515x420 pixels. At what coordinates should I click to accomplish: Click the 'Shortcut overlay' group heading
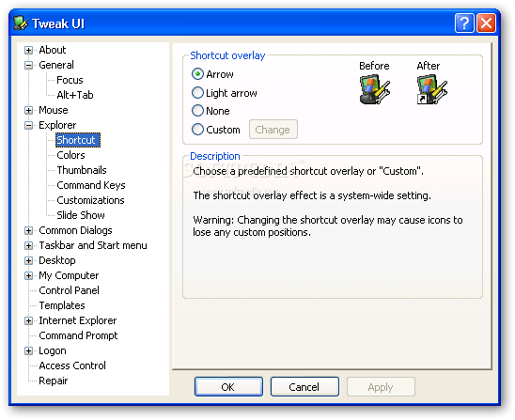pyautogui.click(x=227, y=55)
